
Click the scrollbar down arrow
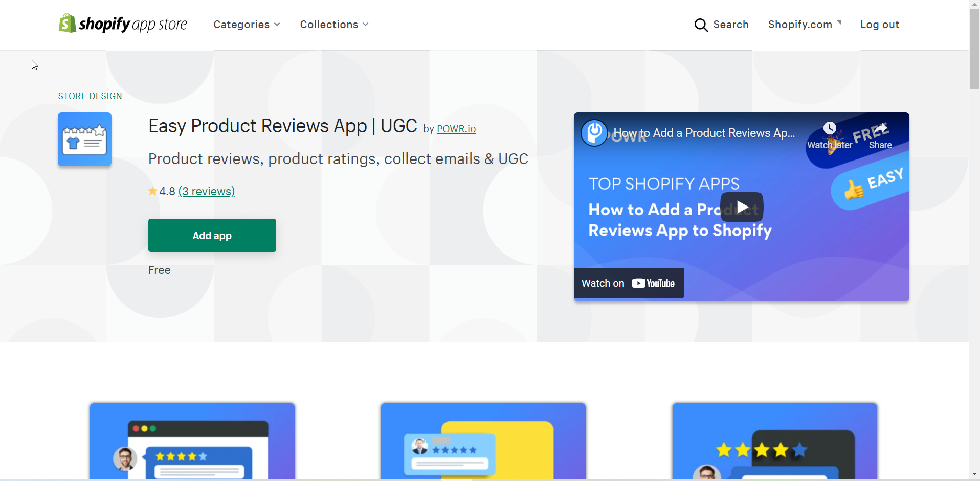point(974,475)
